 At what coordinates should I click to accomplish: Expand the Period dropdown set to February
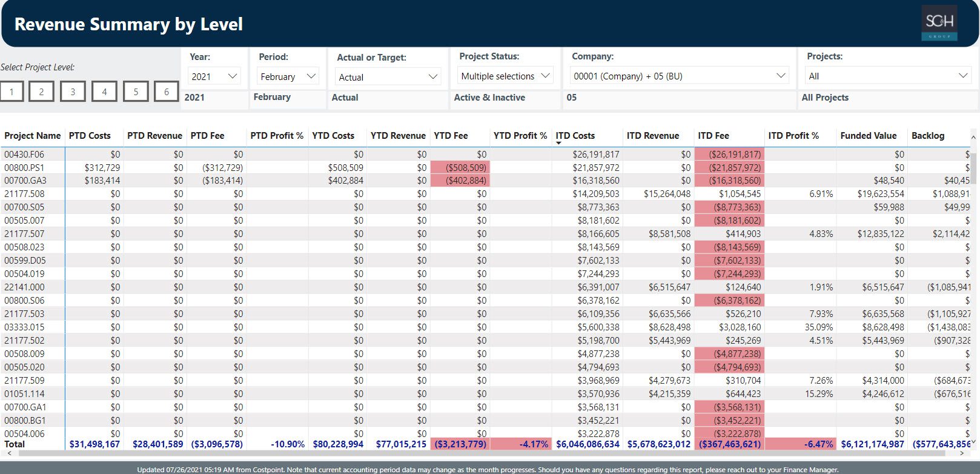(x=288, y=76)
